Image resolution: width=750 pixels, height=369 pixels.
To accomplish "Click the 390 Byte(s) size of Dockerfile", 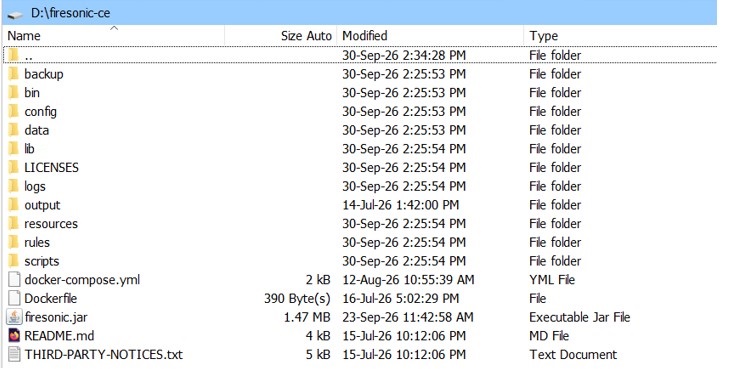I will 297,298.
